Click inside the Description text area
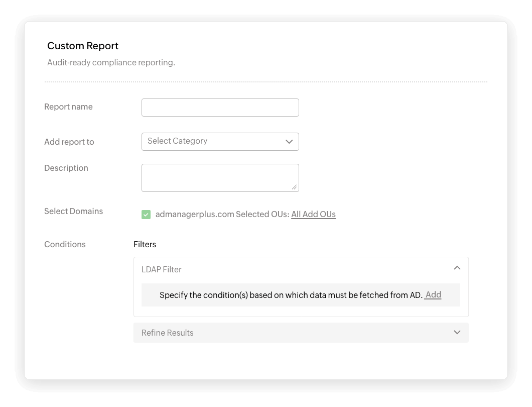 coord(220,177)
